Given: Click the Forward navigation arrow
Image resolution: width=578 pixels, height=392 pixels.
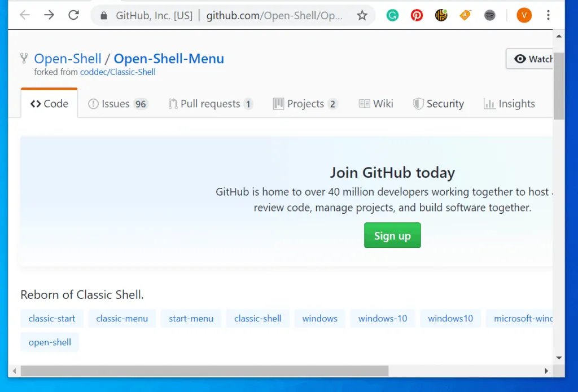Looking at the screenshot, I should [x=49, y=15].
